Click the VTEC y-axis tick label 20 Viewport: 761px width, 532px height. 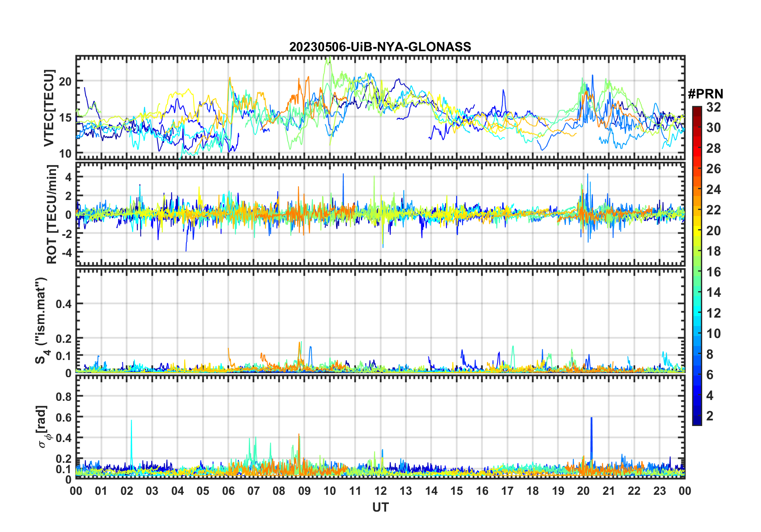coord(65,81)
